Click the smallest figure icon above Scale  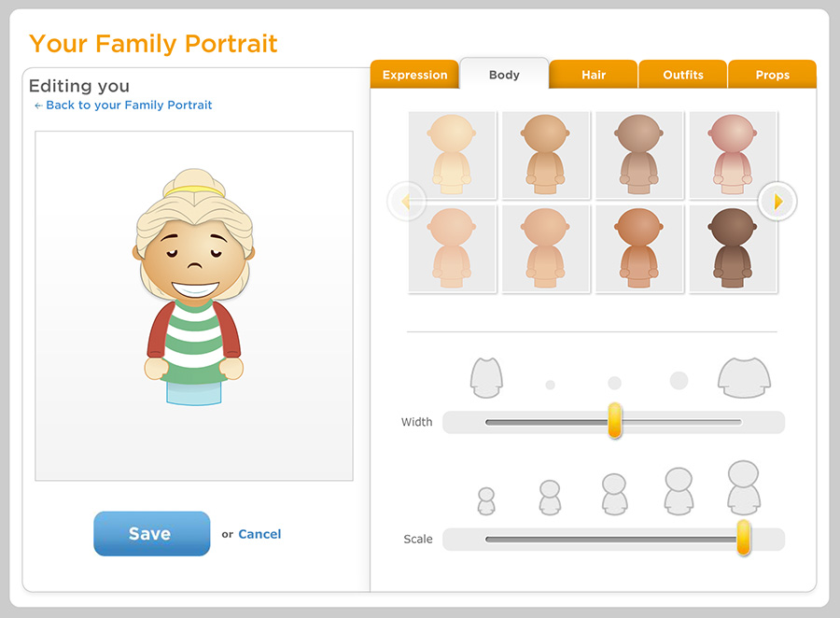coord(486,501)
